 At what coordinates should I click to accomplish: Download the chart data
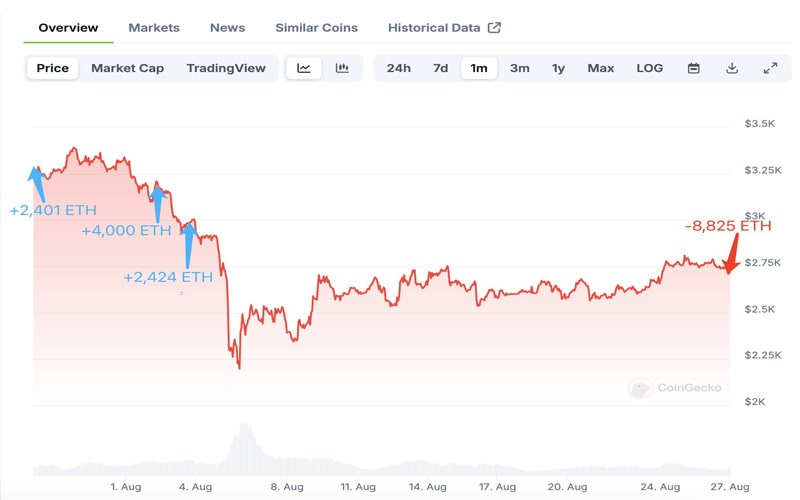click(732, 68)
